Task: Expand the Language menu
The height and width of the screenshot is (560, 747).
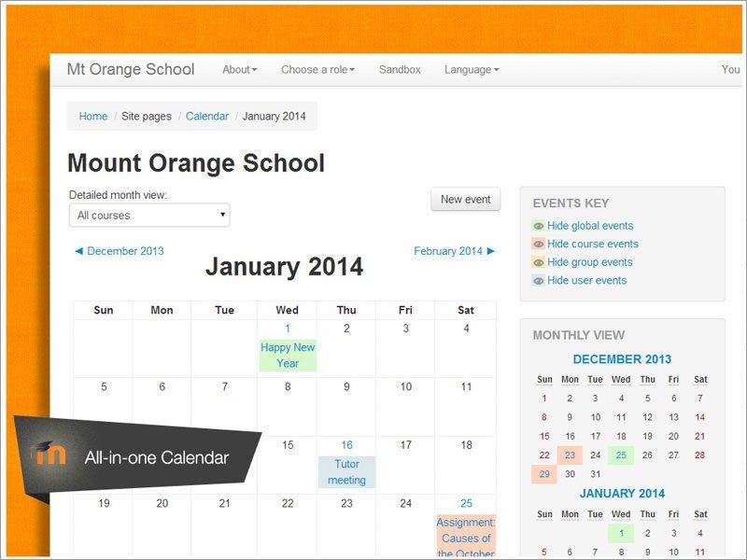Action: click(x=472, y=69)
